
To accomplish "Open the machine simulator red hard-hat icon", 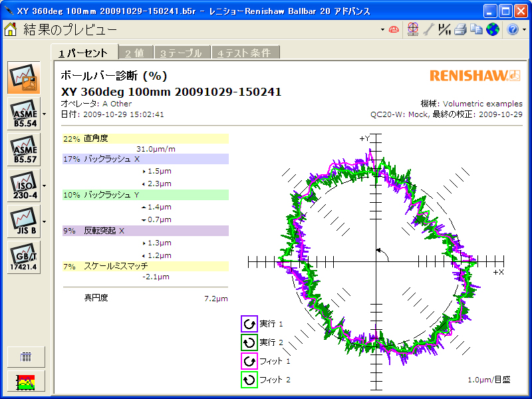I will 394,29.
